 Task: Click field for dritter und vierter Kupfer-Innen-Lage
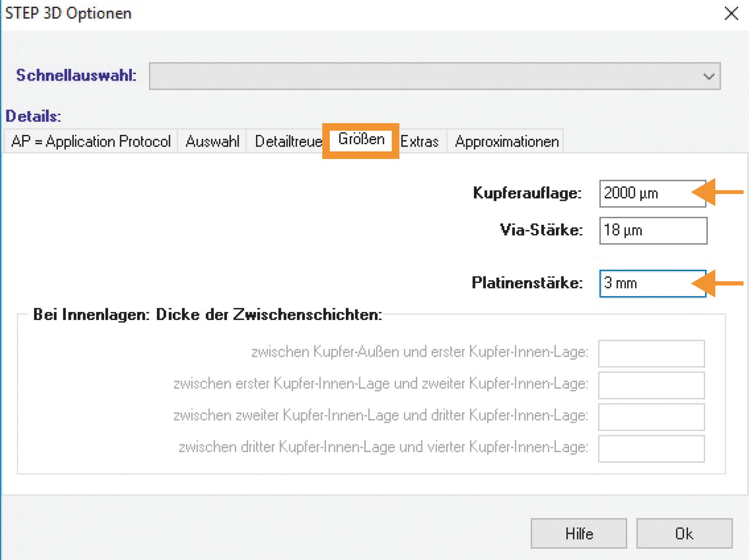pyautogui.click(x=652, y=449)
